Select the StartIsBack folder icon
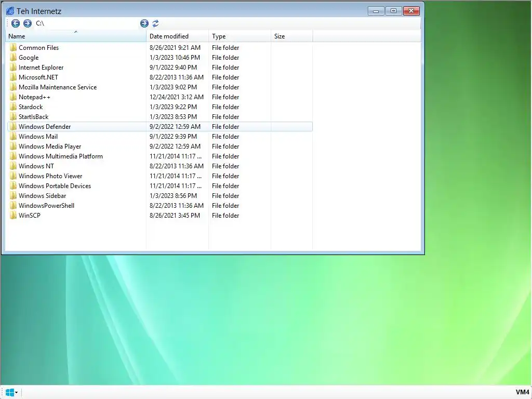This screenshot has height=399, width=532. coord(13,116)
